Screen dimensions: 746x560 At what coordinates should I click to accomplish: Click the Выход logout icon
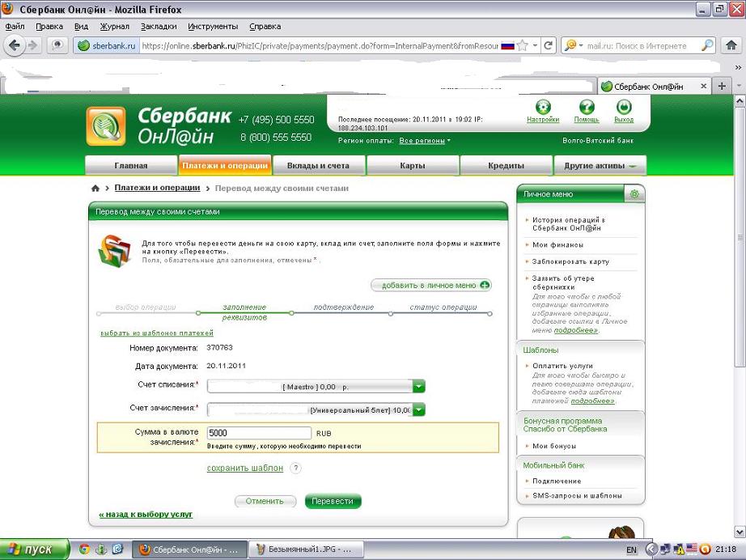(624, 107)
